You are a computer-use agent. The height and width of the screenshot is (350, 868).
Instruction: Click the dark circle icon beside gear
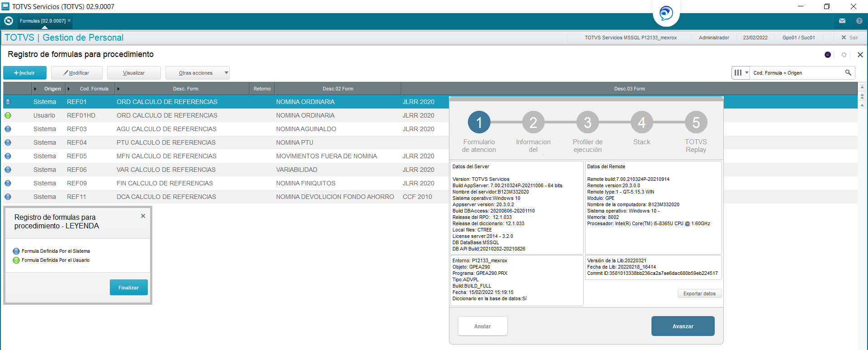coord(828,55)
